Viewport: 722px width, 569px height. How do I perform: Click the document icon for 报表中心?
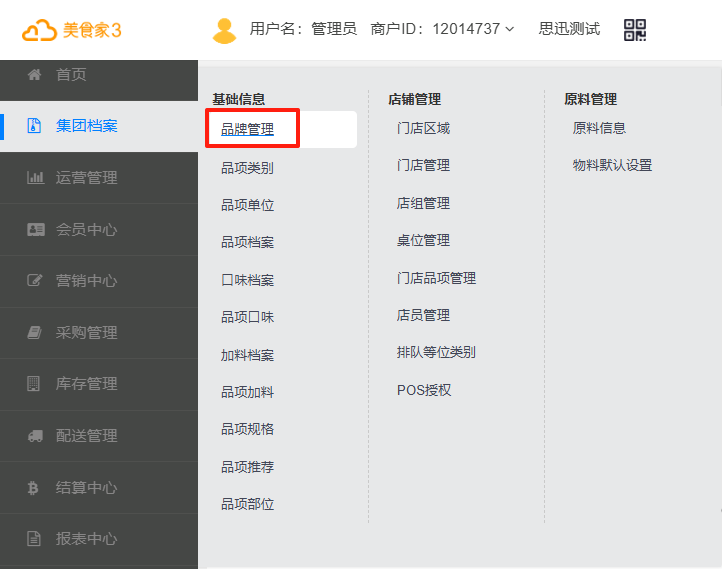(35, 539)
